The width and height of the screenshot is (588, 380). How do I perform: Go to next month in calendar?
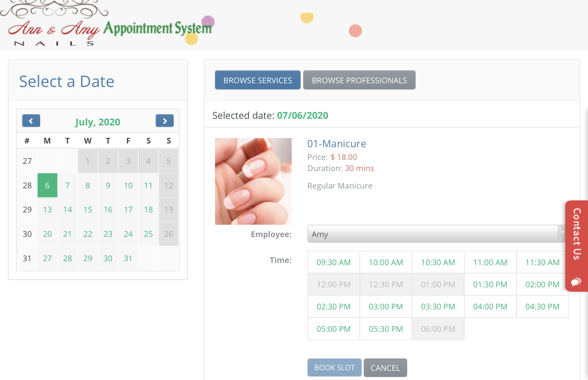pos(165,121)
